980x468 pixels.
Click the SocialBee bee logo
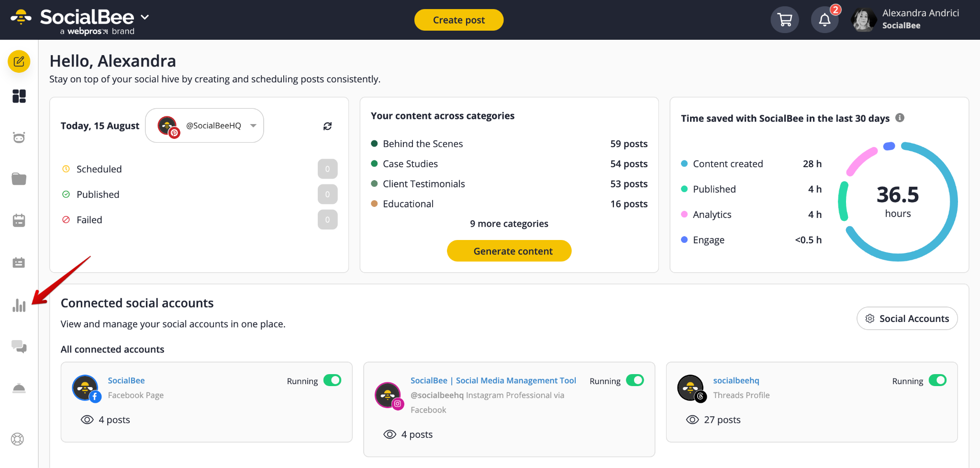pos(21,18)
